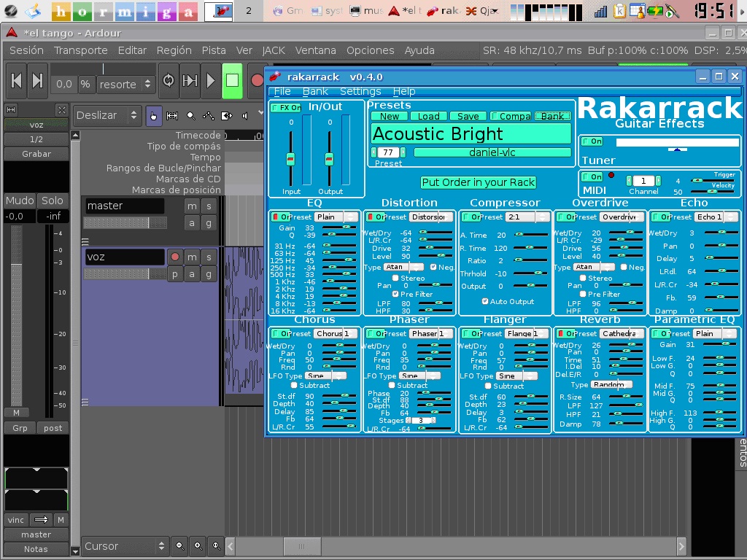Click Ardour go-to-start transport button
Viewport: 747px width, 560px height.
point(16,80)
